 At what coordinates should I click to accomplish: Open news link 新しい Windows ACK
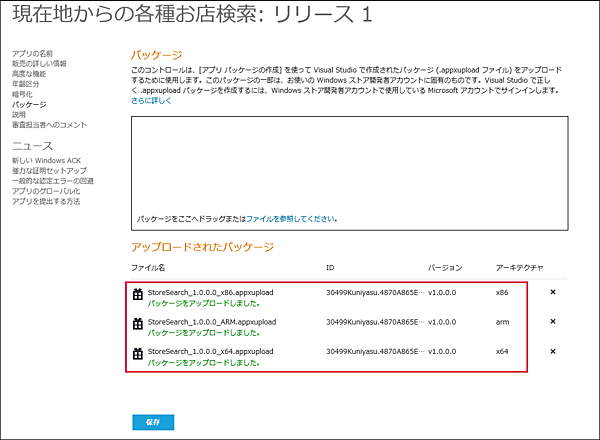[46, 160]
